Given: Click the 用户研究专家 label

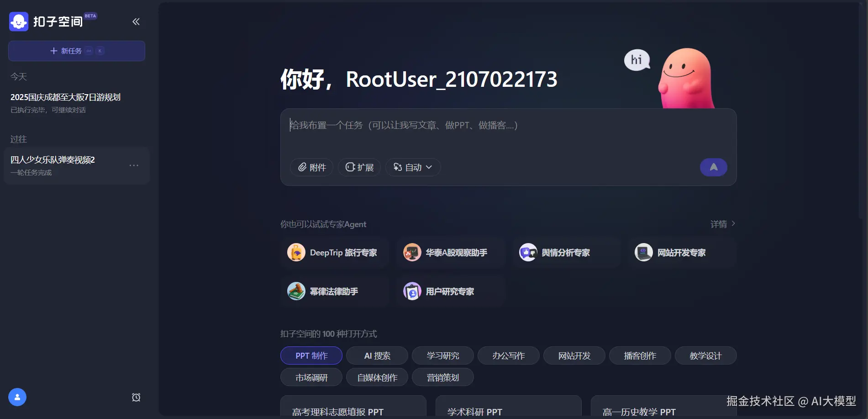Looking at the screenshot, I should coord(450,292).
